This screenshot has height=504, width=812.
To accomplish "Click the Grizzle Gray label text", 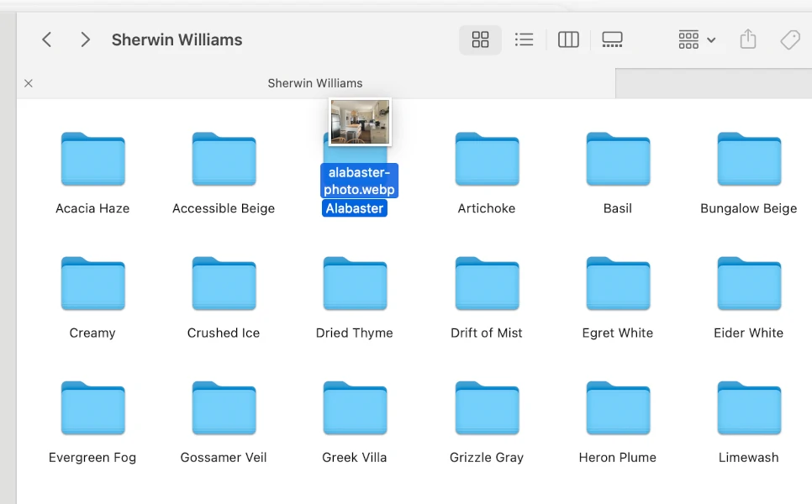I will tap(487, 458).
